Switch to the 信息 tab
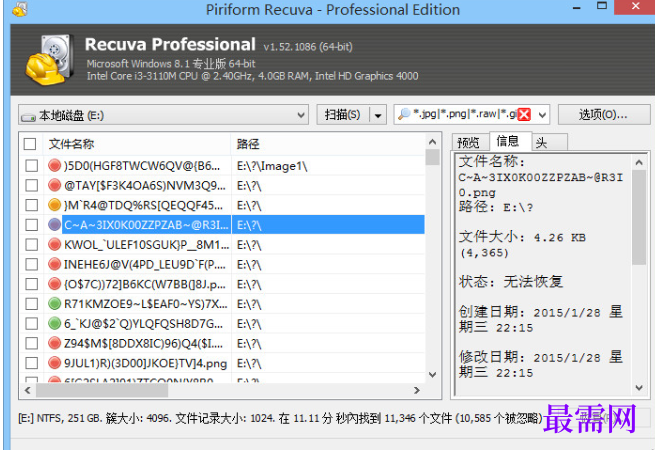The image size is (655, 450). coord(510,141)
